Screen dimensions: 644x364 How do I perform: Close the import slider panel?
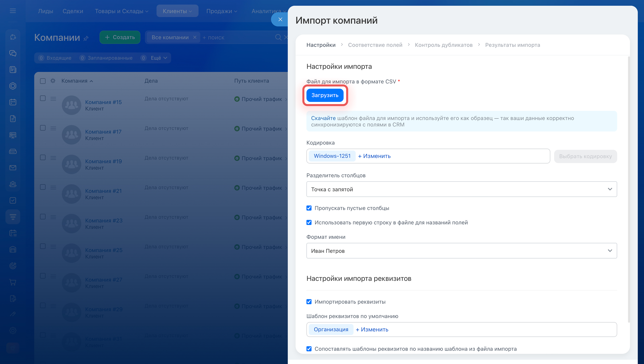[x=280, y=19]
